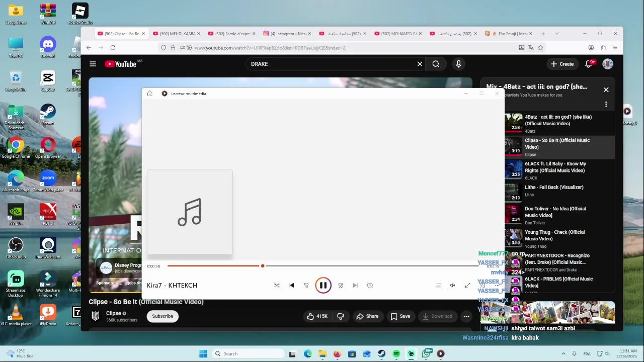Screen dimensions: 644x362
Task: Click the browser address bar URL
Action: pos(270,48)
